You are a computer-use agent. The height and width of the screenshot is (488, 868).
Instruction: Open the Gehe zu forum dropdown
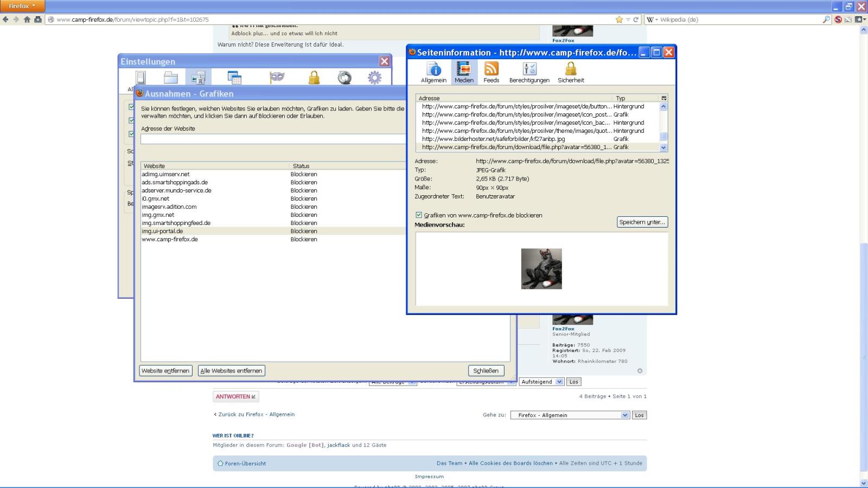coord(624,415)
